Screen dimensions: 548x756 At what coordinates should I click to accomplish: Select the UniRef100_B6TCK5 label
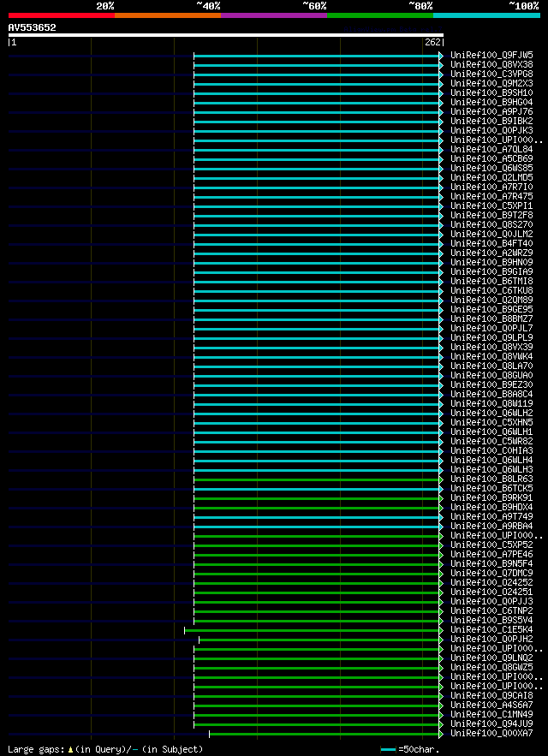pos(491,488)
